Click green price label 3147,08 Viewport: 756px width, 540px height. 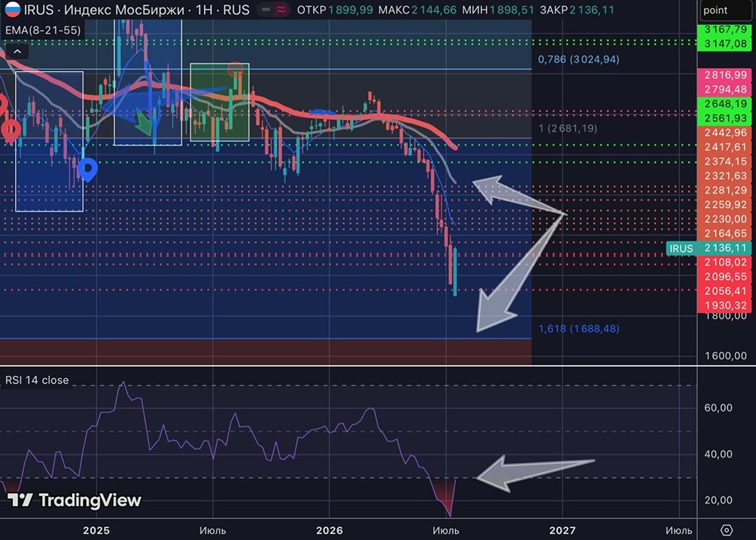click(725, 44)
